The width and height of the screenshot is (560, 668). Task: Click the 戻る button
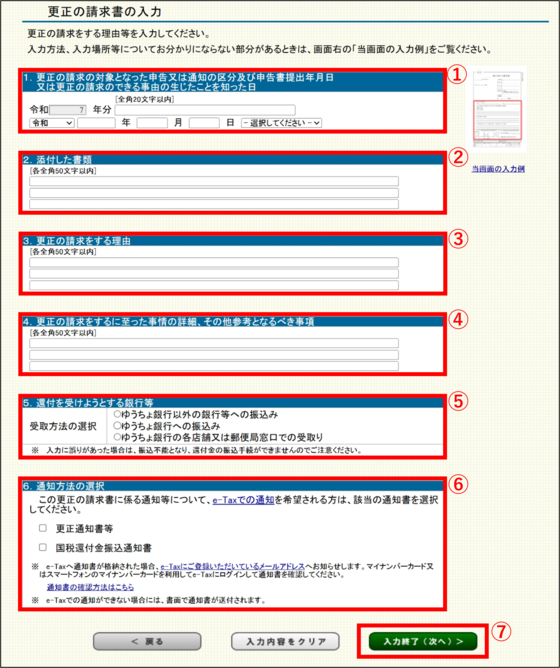[147, 641]
